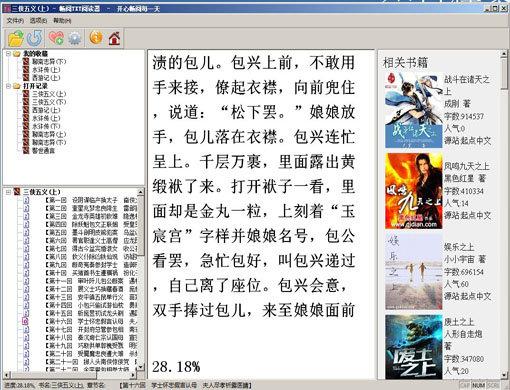Collapse the 我的收藏 tree node
Viewport: 510px width, 390px height.
8,54
